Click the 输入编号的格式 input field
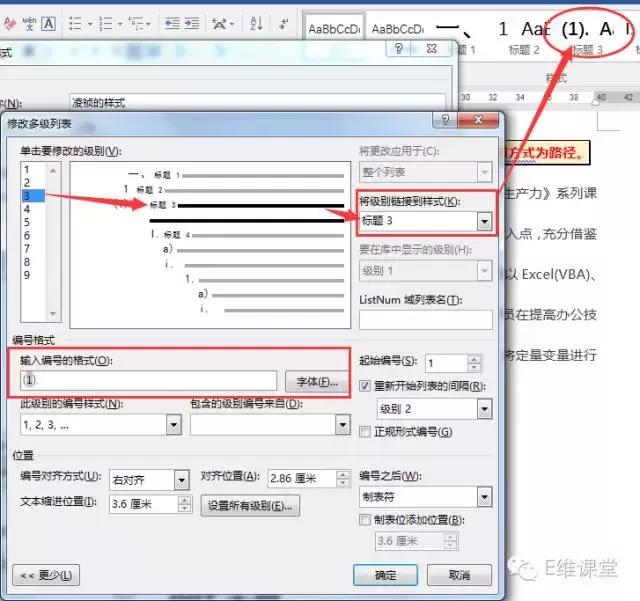This screenshot has height=601, width=640. pyautogui.click(x=149, y=381)
